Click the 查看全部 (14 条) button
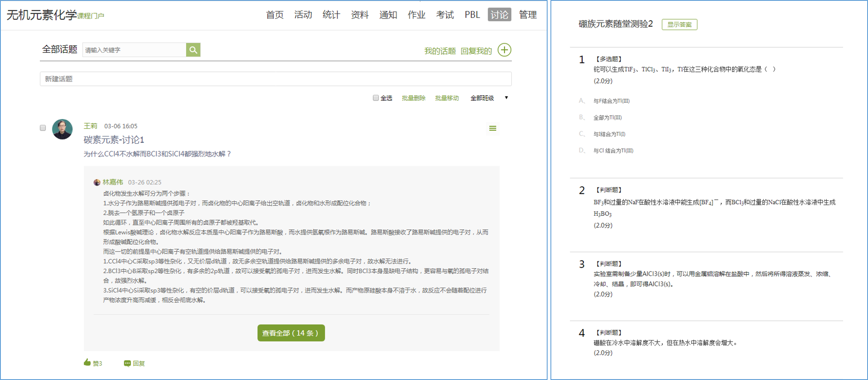The width and height of the screenshot is (868, 380). pos(291,333)
